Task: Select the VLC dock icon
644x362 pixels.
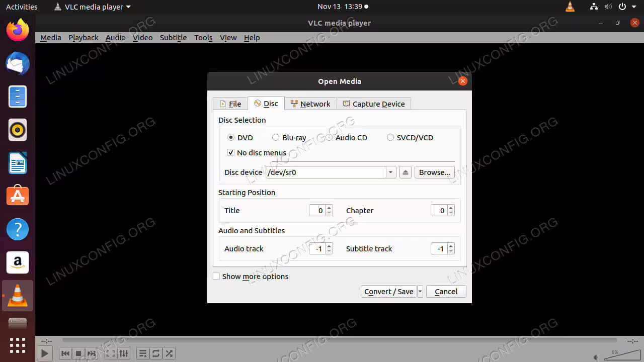Action: coord(18,296)
